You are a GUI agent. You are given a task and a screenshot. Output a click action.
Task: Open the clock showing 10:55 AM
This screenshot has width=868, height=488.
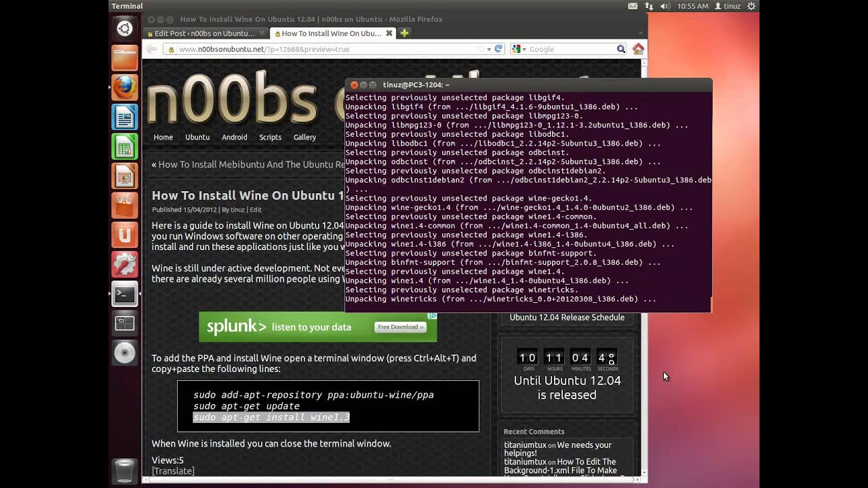point(692,6)
